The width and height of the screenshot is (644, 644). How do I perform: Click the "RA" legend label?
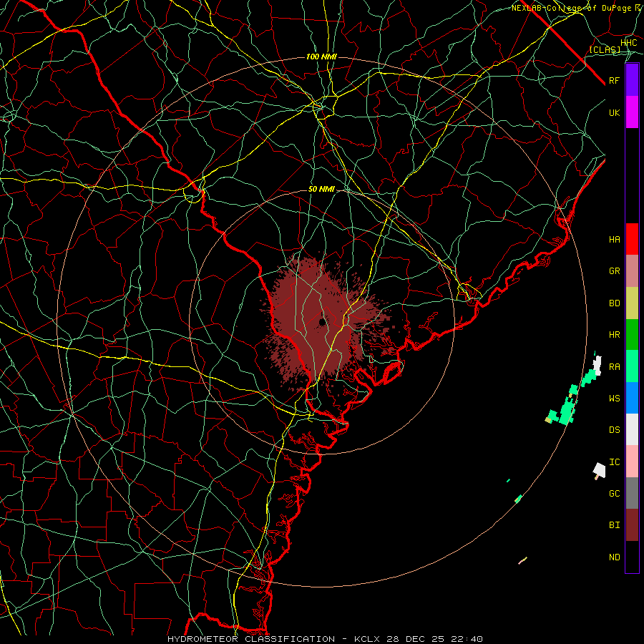tap(614, 367)
